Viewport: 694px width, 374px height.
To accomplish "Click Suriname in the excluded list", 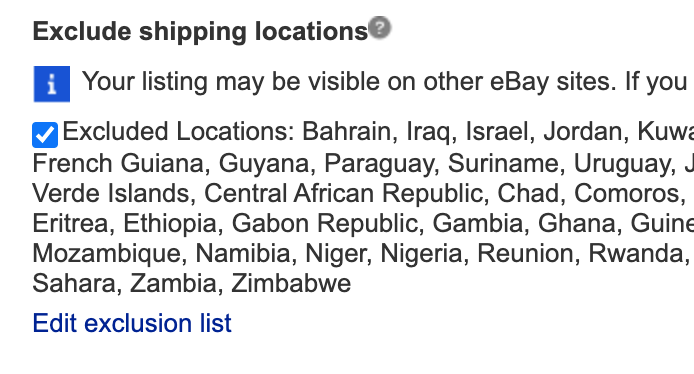I will point(503,163).
